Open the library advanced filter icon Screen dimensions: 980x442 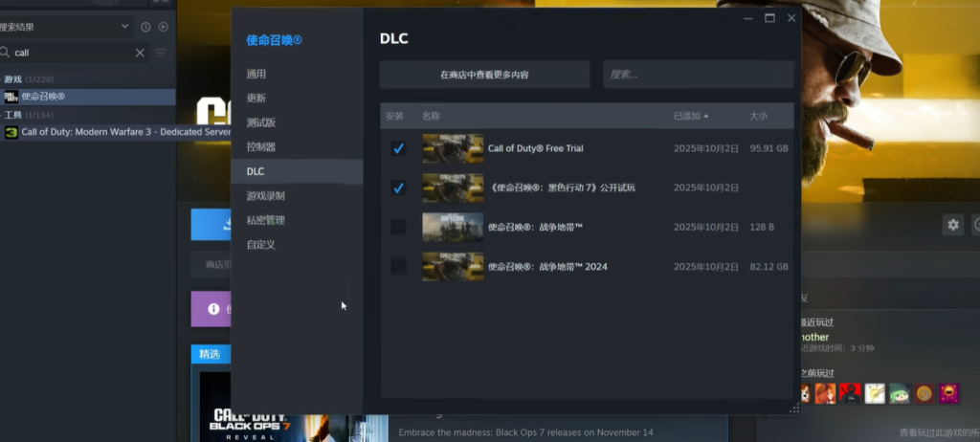161,53
